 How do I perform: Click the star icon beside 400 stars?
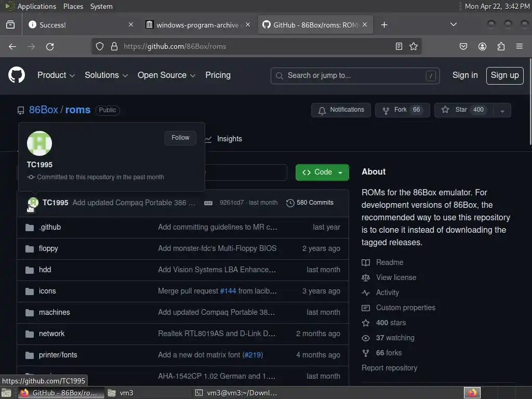click(366, 323)
